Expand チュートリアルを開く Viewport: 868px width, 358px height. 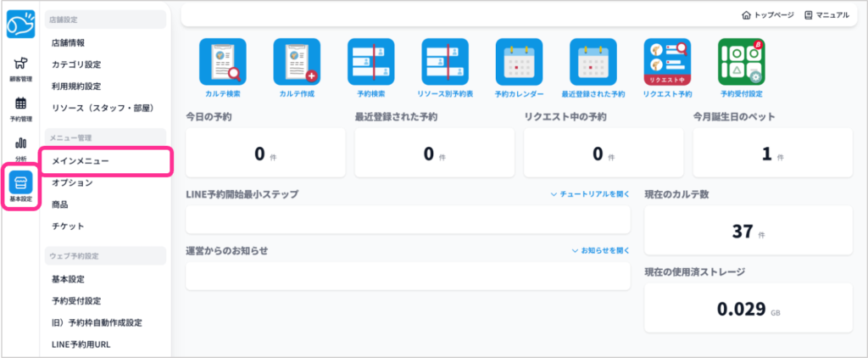click(x=590, y=194)
